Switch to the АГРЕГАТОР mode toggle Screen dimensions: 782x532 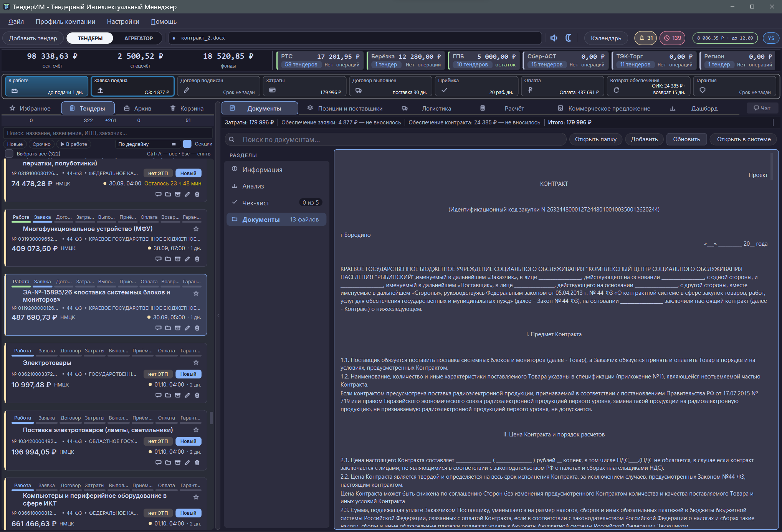(139, 38)
